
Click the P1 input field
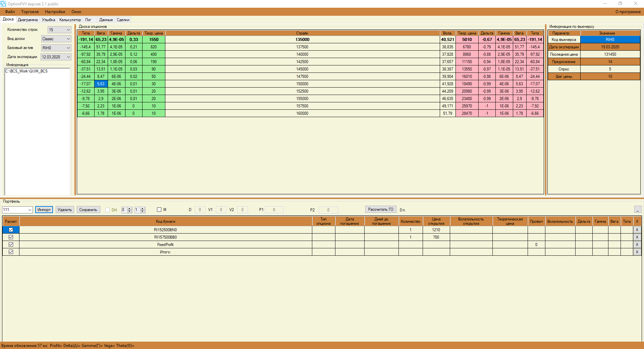click(x=274, y=210)
